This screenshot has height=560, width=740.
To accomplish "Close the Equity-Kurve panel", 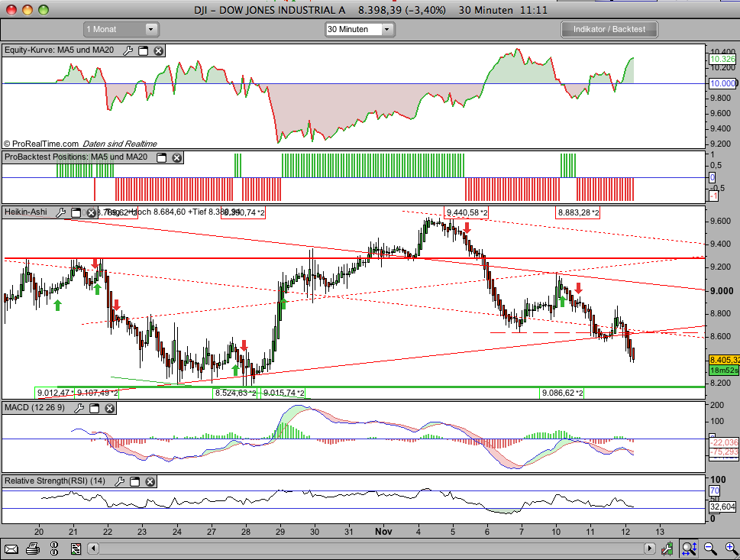I will [159, 50].
